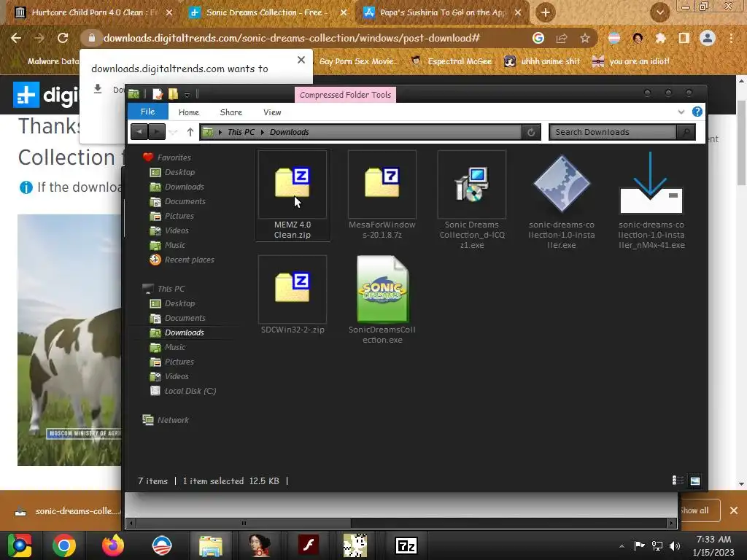Click the Chrome address bar URL
Screen dimensions: 747x560
[x=292, y=38]
